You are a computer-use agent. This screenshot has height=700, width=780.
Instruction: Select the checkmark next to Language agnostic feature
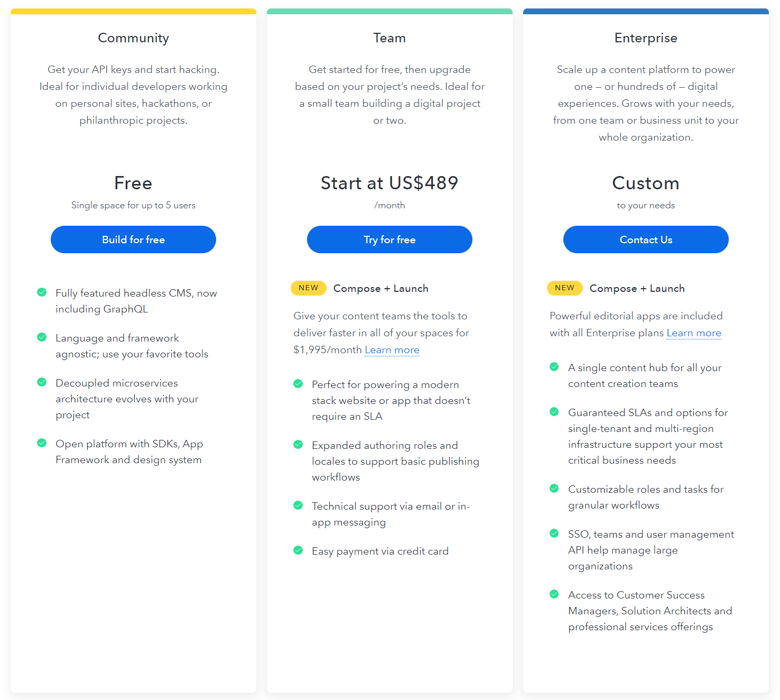click(x=42, y=337)
